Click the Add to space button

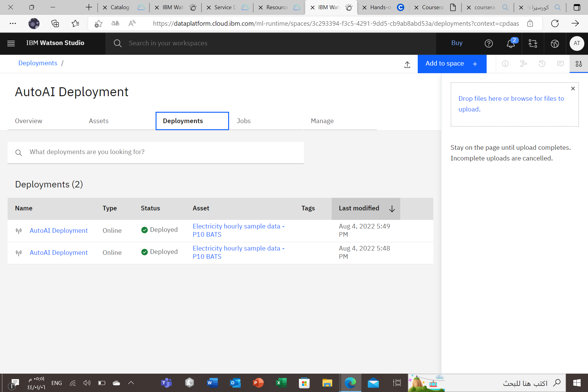(452, 64)
